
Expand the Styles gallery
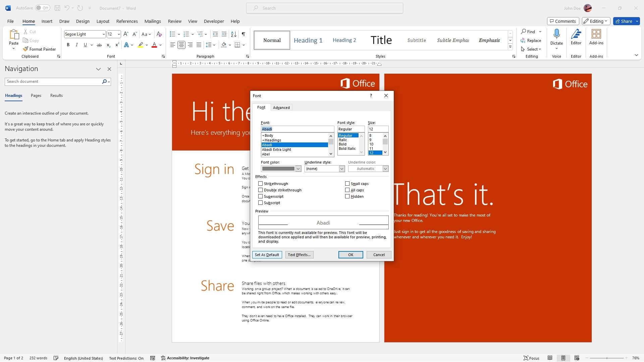[510, 47]
